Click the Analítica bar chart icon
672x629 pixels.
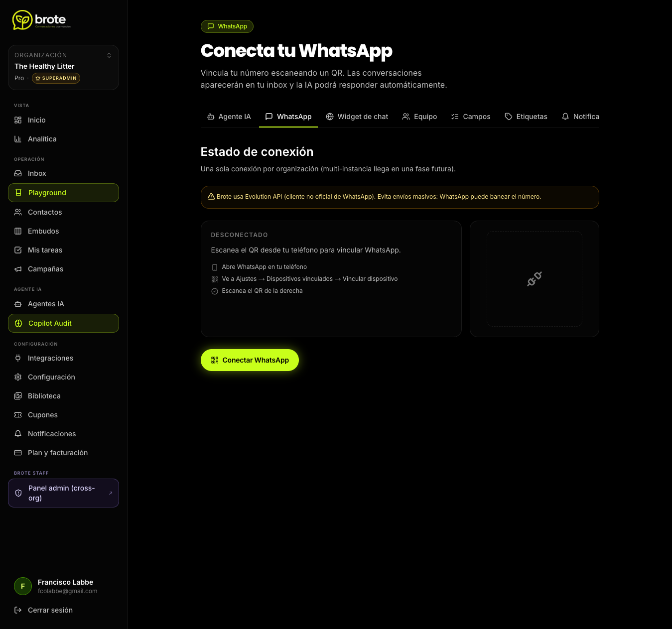pyautogui.click(x=18, y=139)
